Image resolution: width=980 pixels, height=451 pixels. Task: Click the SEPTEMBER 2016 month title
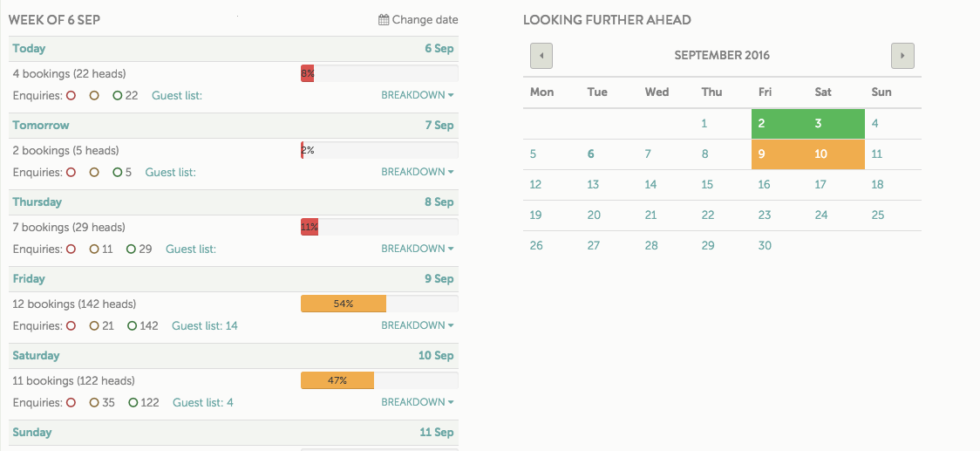click(x=722, y=56)
